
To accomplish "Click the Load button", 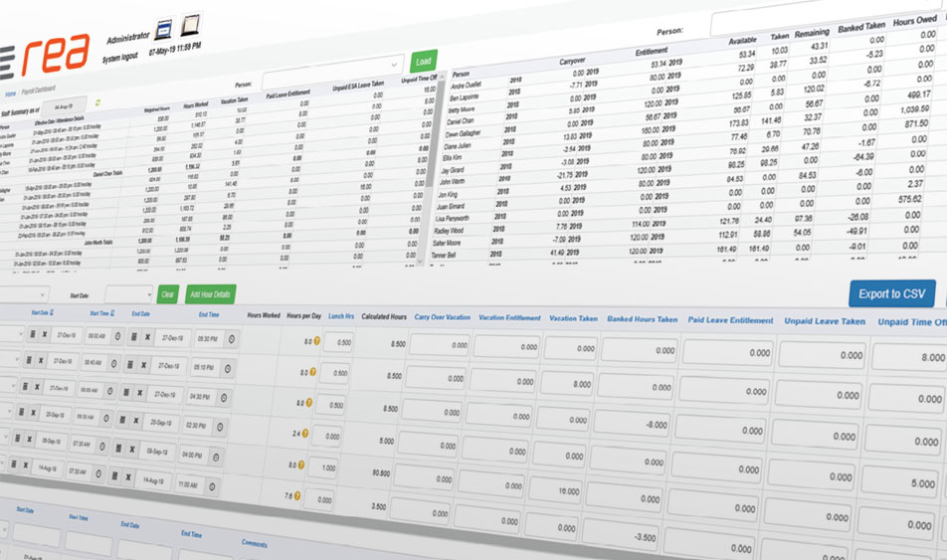I will point(424,62).
